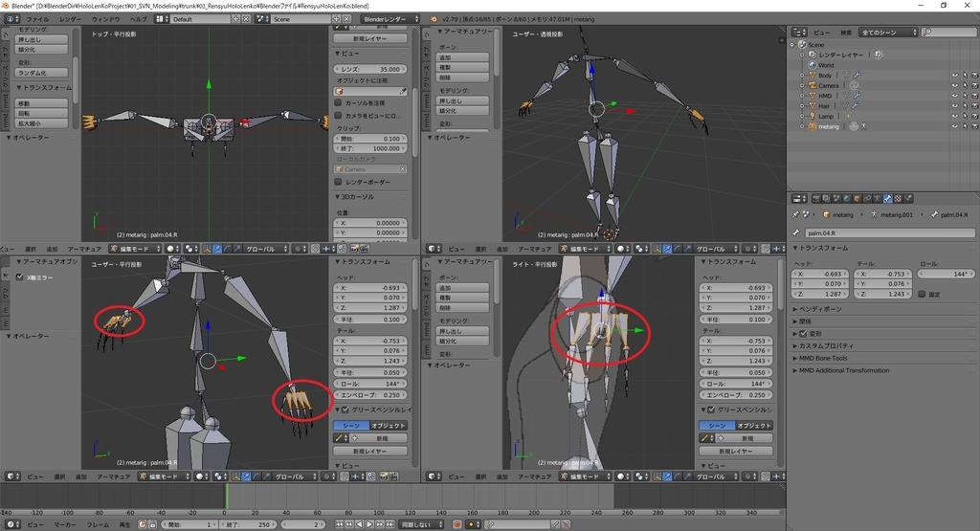Select rotate manipulator in bottom-left viewport header

click(x=256, y=476)
